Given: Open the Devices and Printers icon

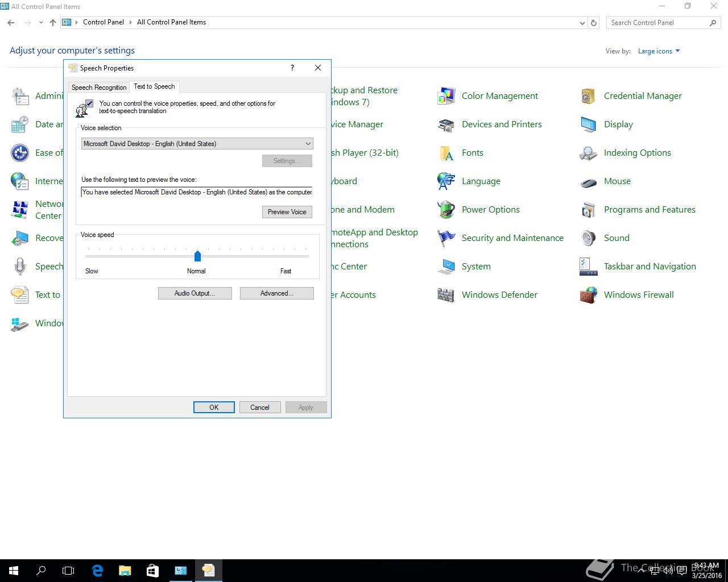Looking at the screenshot, I should 446,124.
